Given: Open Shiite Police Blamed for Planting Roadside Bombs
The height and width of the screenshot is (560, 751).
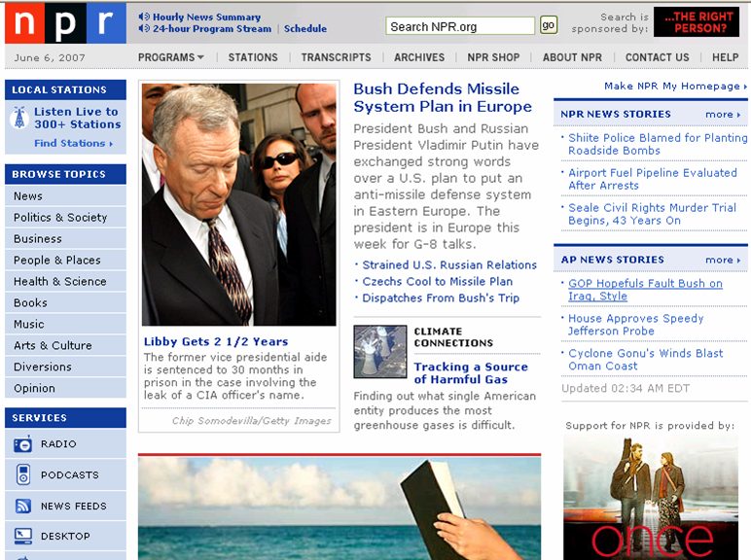Looking at the screenshot, I should click(658, 144).
